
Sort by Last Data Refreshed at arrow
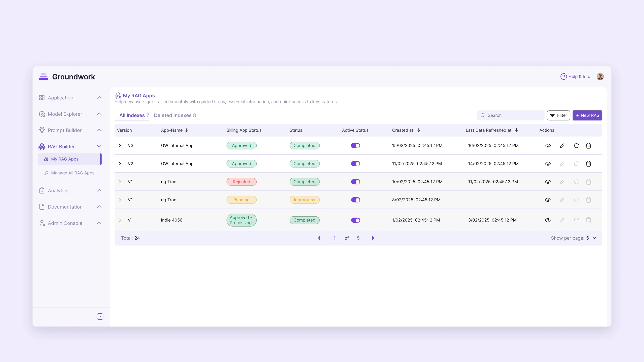pyautogui.click(x=516, y=130)
